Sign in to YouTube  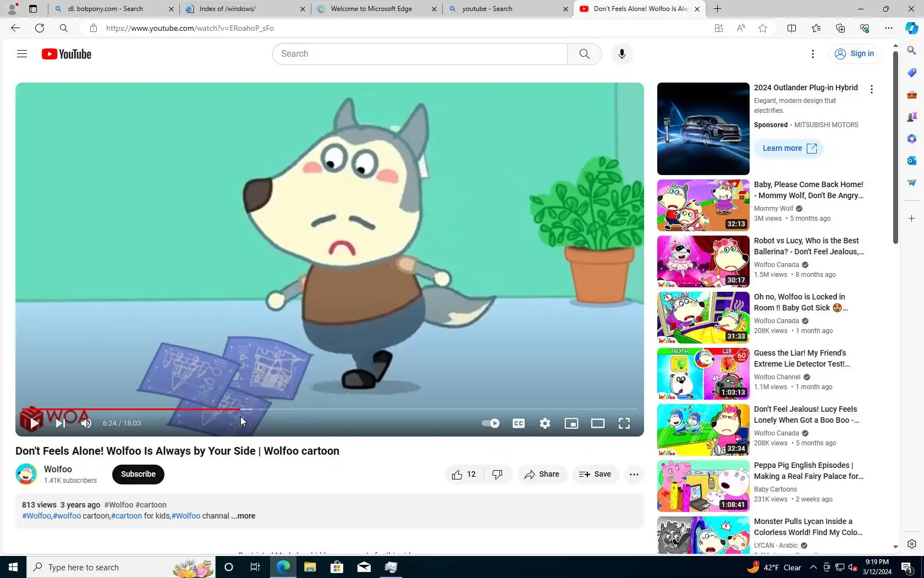coord(855,54)
